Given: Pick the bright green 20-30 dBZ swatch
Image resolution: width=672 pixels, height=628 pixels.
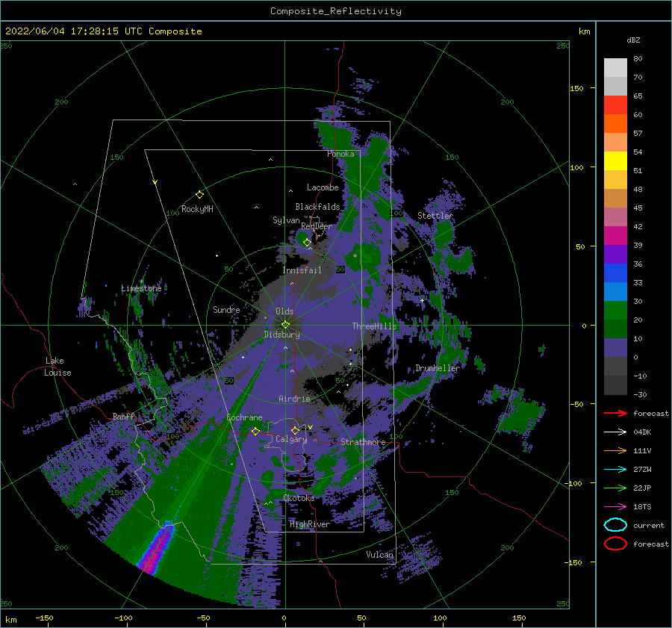Looking at the screenshot, I should point(615,310).
